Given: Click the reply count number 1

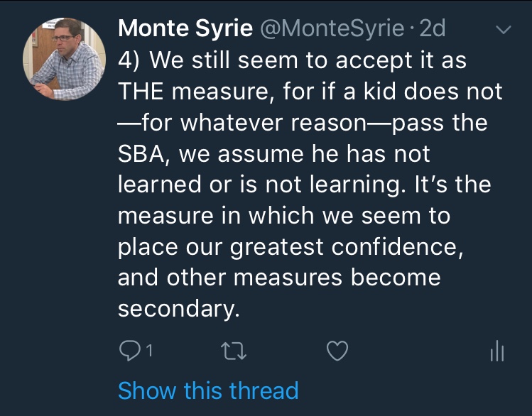Looking at the screenshot, I should (x=150, y=351).
